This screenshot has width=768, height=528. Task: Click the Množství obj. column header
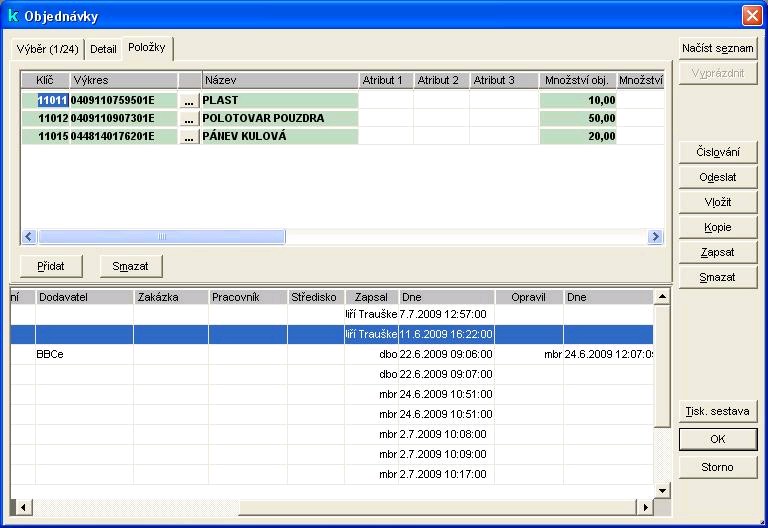pyautogui.click(x=577, y=80)
